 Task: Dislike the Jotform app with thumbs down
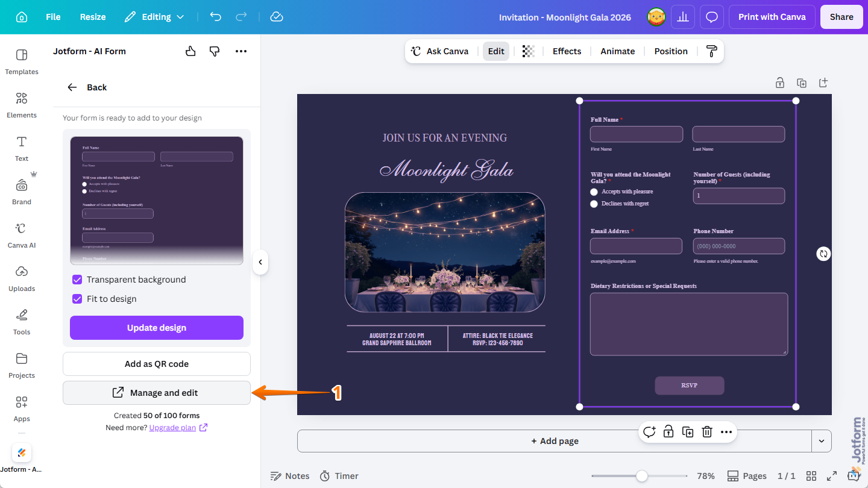click(x=215, y=51)
